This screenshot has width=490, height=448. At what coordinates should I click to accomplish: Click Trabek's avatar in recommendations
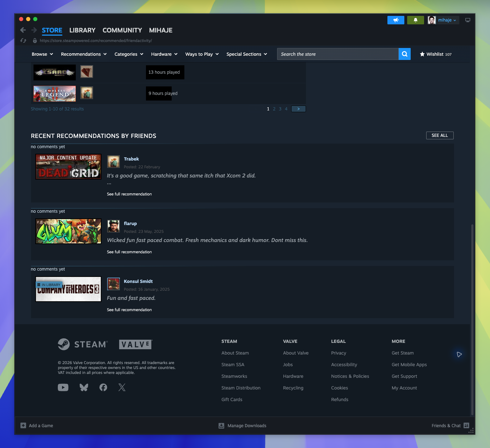[114, 162]
